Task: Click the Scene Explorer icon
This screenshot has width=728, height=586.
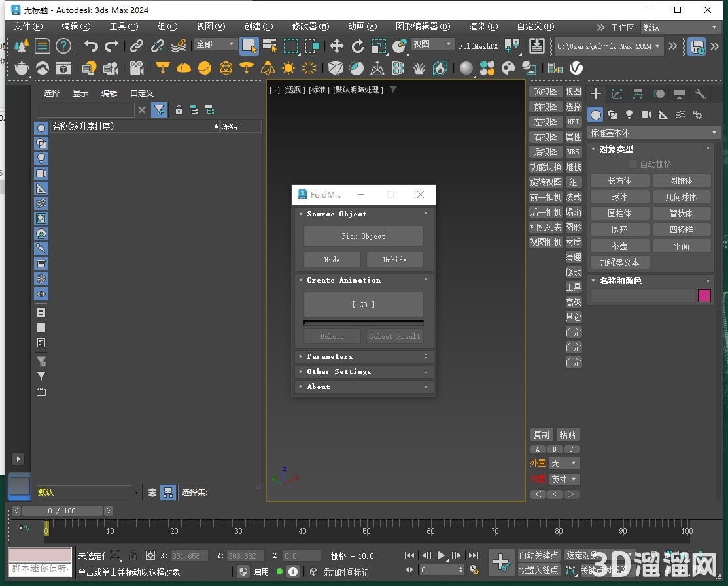Action: coord(43,46)
